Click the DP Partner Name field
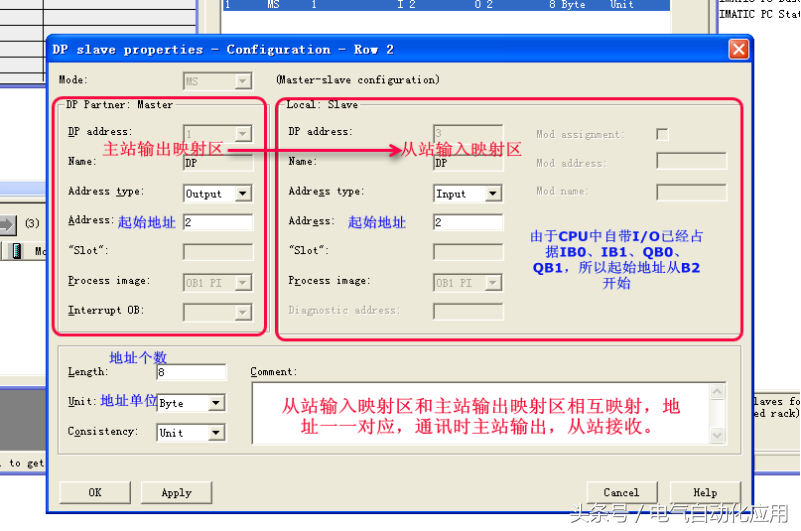Image resolution: width=801 pixels, height=531 pixels. click(x=218, y=162)
